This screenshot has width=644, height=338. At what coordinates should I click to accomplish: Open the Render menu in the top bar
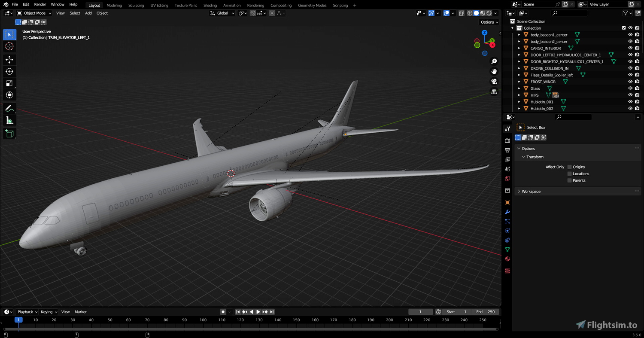[x=40, y=4]
